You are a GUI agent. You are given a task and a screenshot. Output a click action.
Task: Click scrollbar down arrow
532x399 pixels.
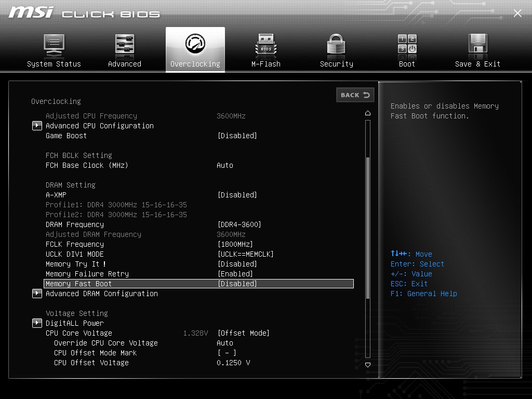tap(368, 365)
